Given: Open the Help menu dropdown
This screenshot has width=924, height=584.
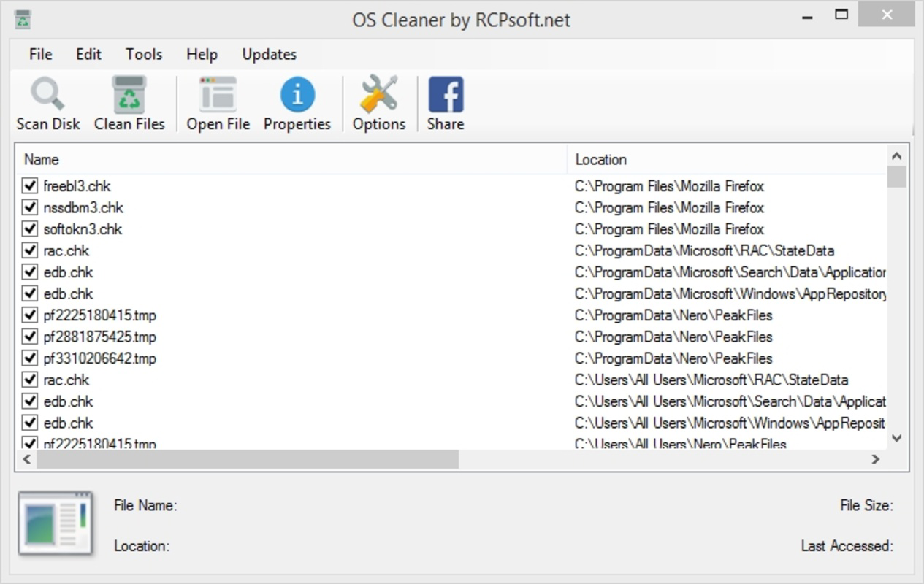Looking at the screenshot, I should [202, 54].
